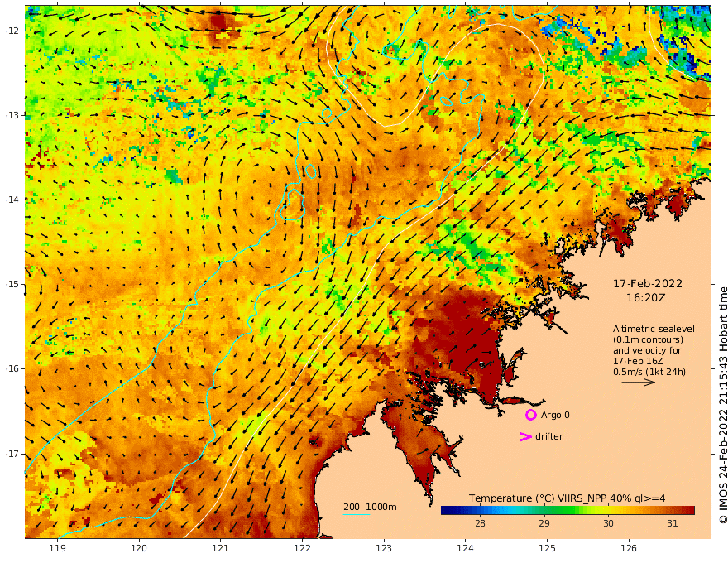This screenshot has height=563, width=728.
Task: Click the colorbar tick label 31
Action: (673, 523)
